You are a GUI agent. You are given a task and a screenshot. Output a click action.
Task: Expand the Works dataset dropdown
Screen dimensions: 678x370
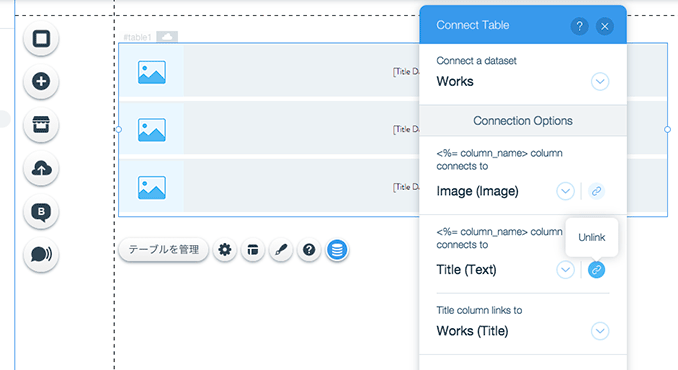coord(600,81)
